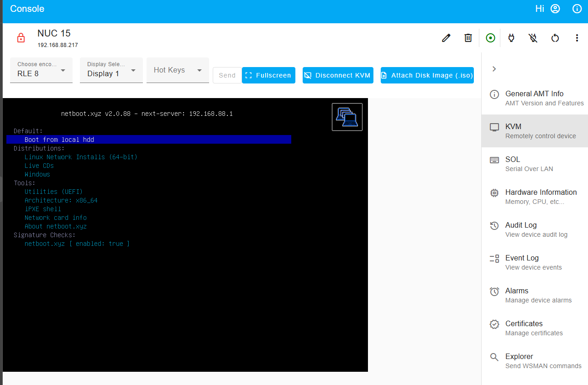The width and height of the screenshot is (588, 385).
Task: Open the three-dot more options menu
Action: 577,38
